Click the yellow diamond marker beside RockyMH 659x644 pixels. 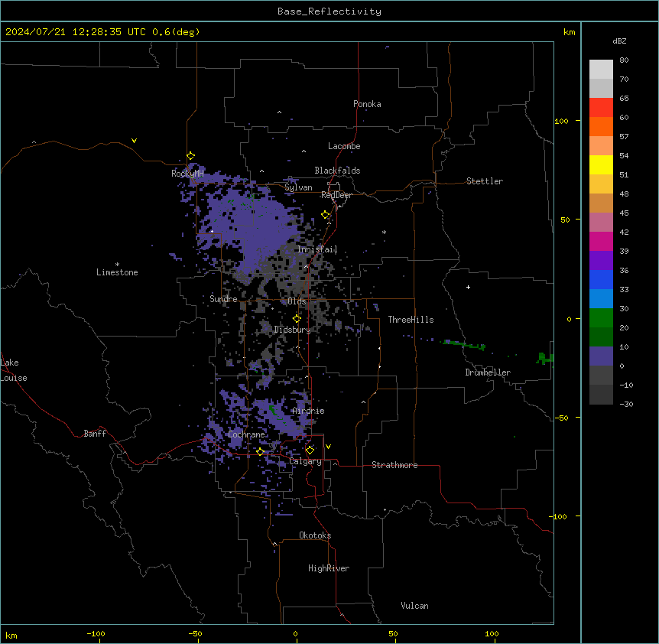[x=191, y=156]
